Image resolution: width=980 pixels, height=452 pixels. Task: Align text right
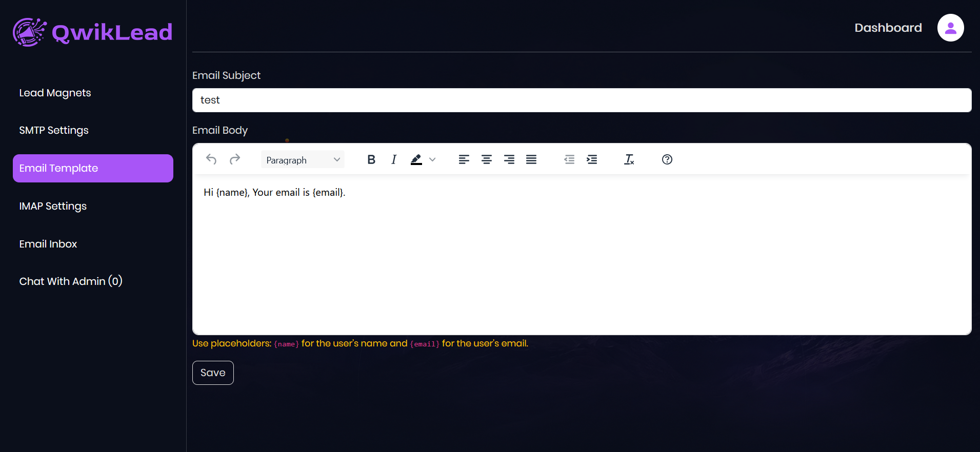(509, 159)
